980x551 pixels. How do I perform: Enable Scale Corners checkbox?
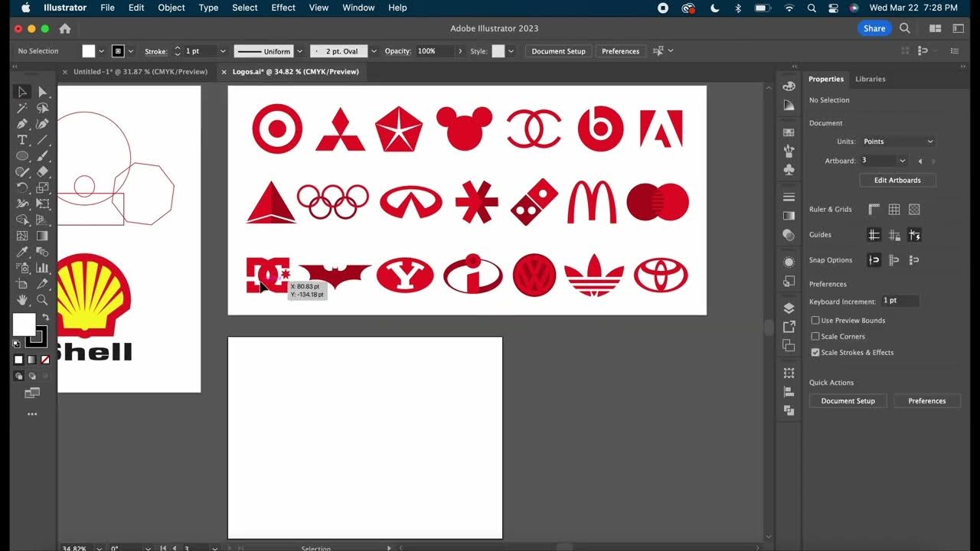tap(815, 337)
